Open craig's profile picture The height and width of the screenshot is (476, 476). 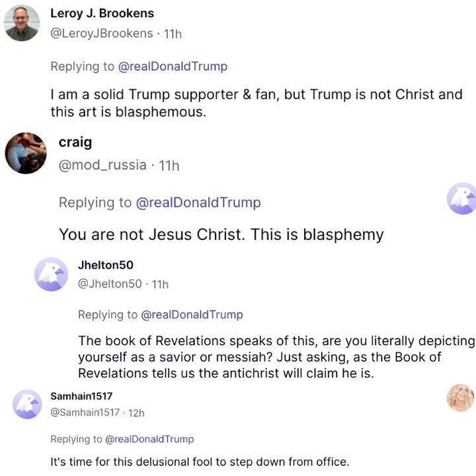point(26,153)
